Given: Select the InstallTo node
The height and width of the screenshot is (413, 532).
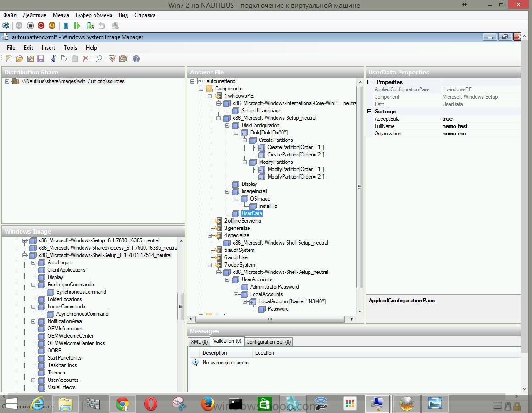Looking at the screenshot, I should (268, 206).
